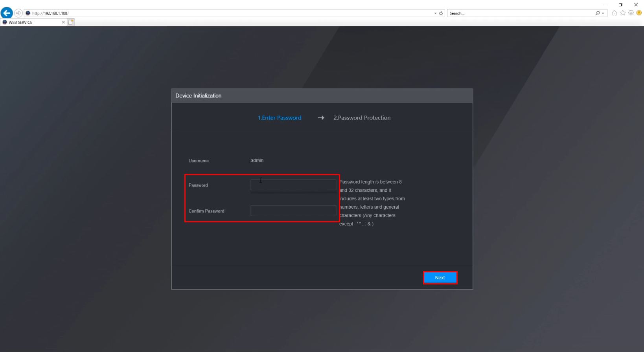Refresh the page with reload icon
Viewport: 644px width, 352px height.
[441, 13]
